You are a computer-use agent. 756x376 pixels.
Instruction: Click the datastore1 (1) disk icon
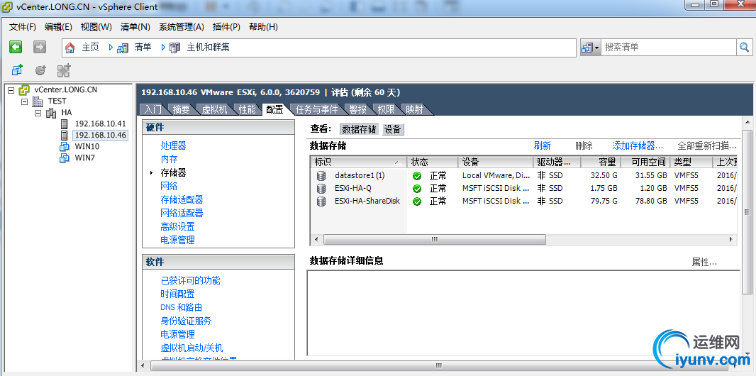coord(322,175)
